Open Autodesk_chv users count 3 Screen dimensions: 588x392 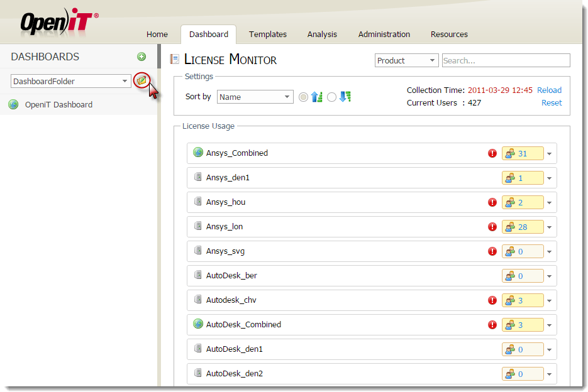[x=523, y=300]
